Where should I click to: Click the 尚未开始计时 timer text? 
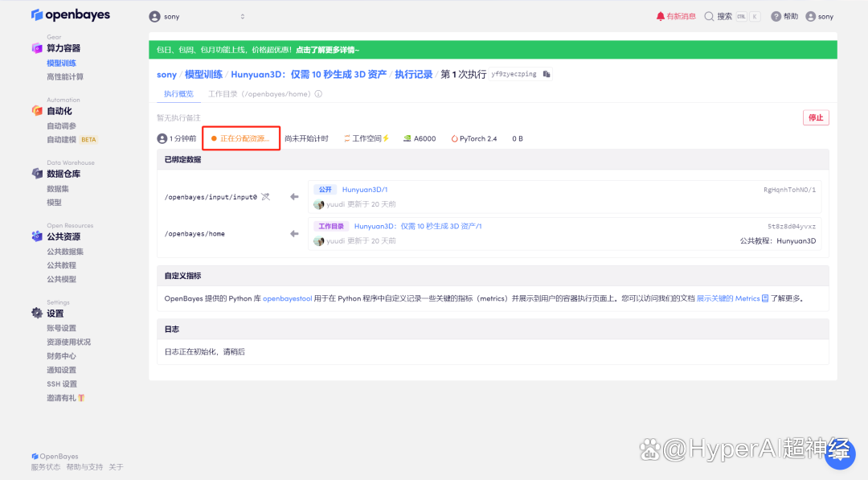[307, 138]
